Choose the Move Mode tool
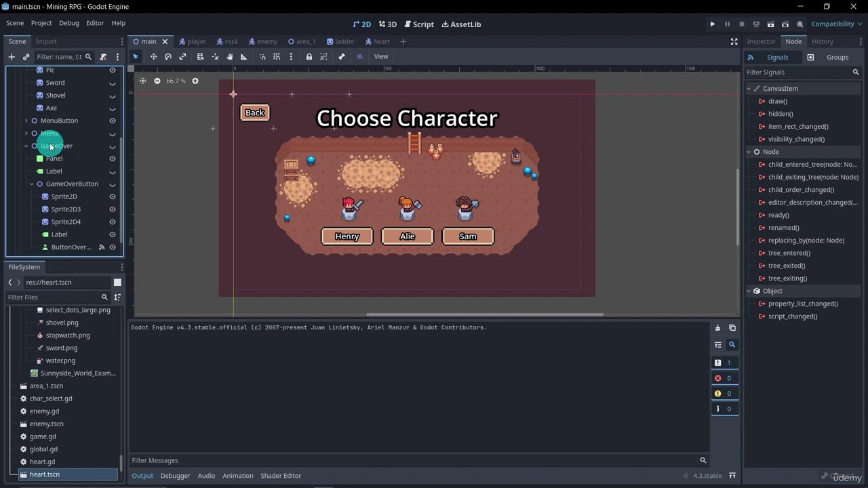The image size is (868, 488). point(153,57)
